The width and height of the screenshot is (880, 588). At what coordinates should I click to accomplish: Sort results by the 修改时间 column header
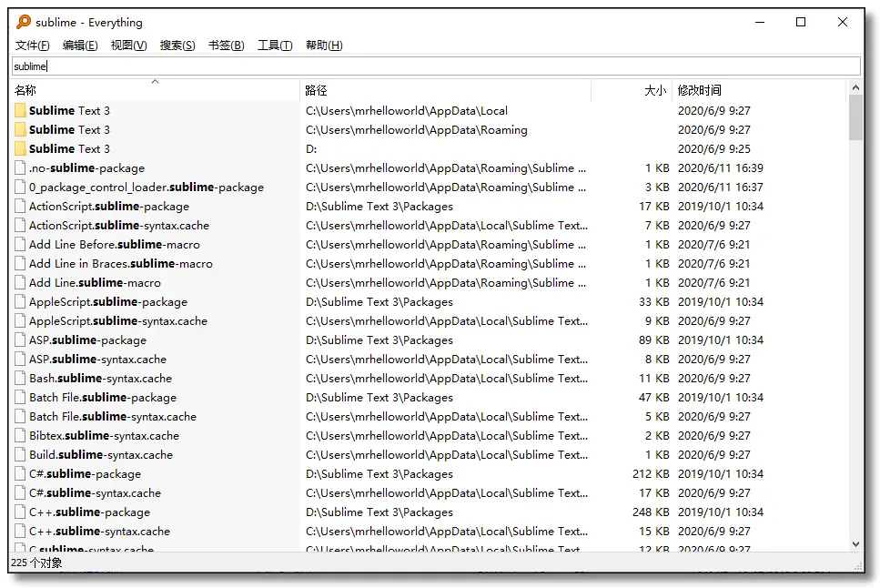(x=759, y=90)
